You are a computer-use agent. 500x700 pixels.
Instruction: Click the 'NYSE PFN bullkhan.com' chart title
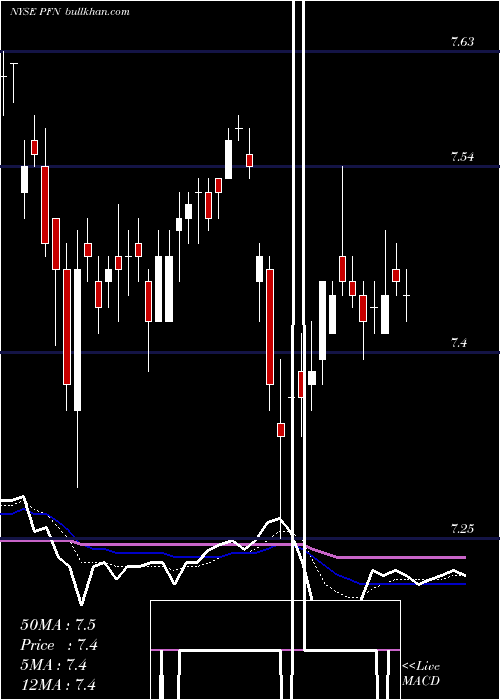pyautogui.click(x=70, y=12)
